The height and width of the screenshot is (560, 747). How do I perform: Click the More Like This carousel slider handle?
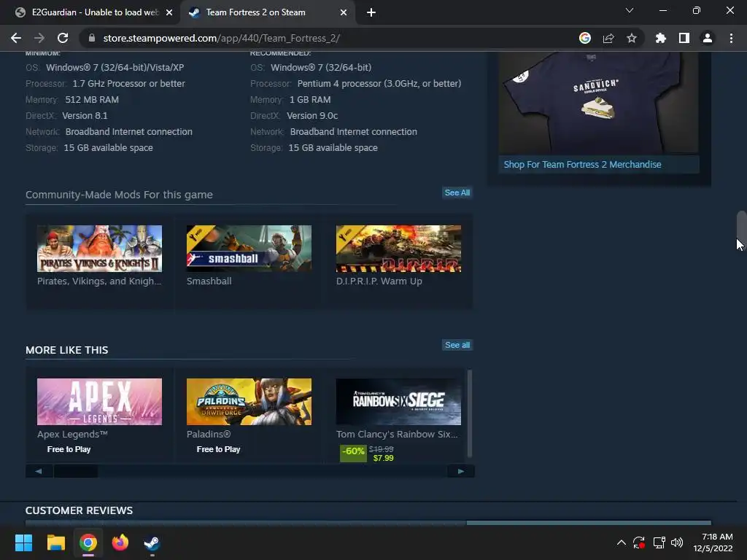pyautogui.click(x=76, y=471)
